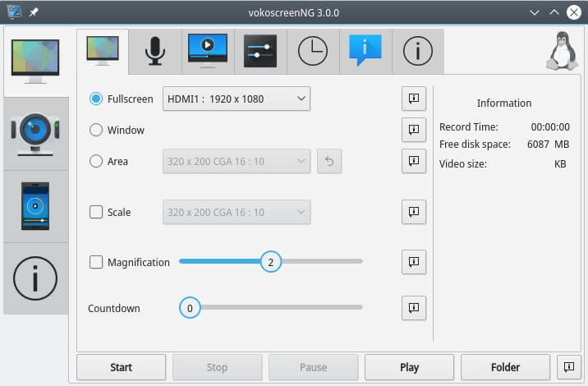Screen dimensions: 588x386
Task: Open the info section in left sidebar
Action: (x=35, y=278)
